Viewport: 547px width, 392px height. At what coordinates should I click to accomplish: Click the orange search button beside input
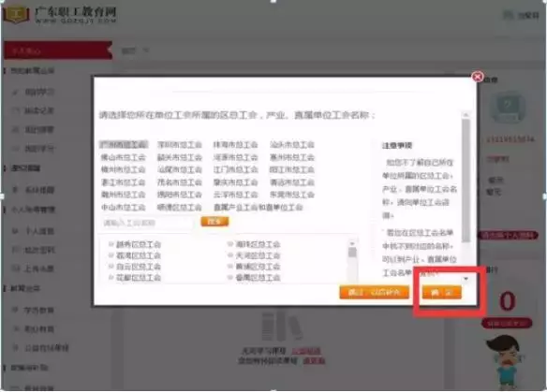(x=214, y=222)
